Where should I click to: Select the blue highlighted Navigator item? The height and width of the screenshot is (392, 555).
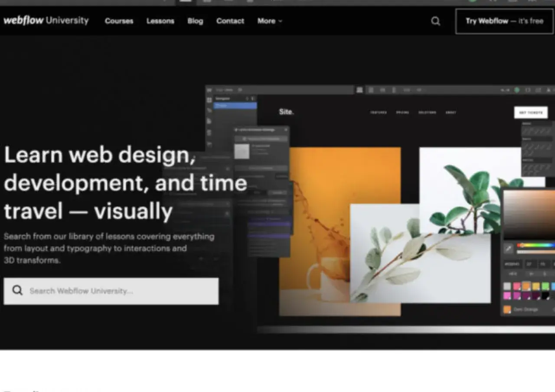tap(235, 106)
